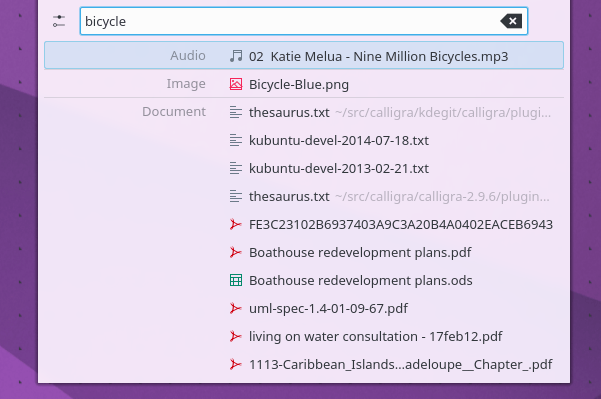Select the Audio category label
This screenshot has height=399, width=601.
(x=188, y=56)
